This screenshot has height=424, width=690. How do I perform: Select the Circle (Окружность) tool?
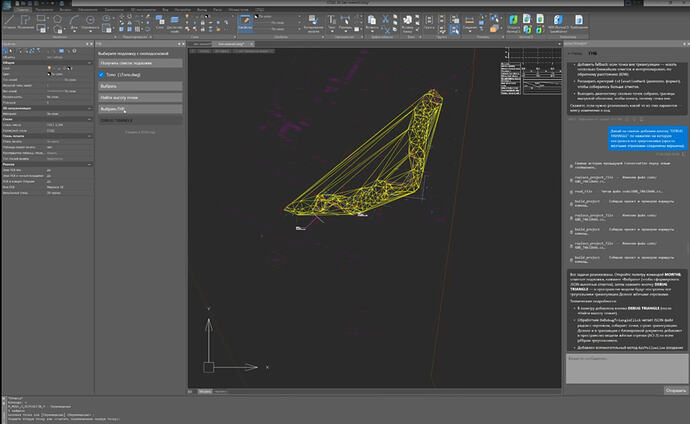(90, 21)
